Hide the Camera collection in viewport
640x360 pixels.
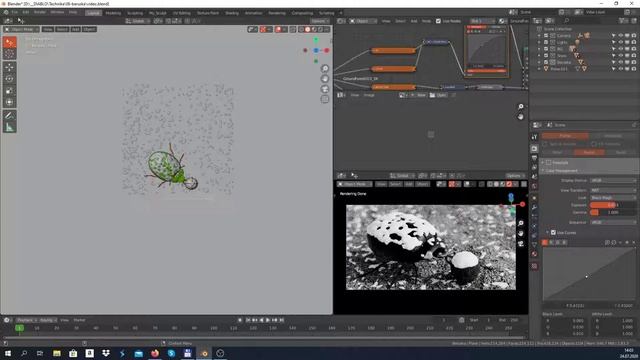click(x=620, y=36)
